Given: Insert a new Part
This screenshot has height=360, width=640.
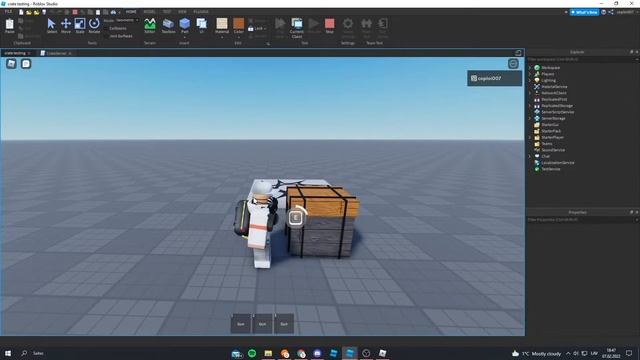Looking at the screenshot, I should pyautogui.click(x=184, y=26).
